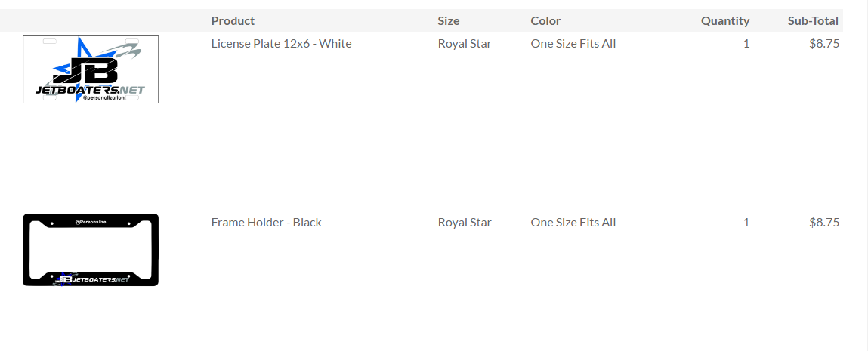This screenshot has height=351, width=868.
Task: Select Royal Star size for License Plate
Action: 465,44
